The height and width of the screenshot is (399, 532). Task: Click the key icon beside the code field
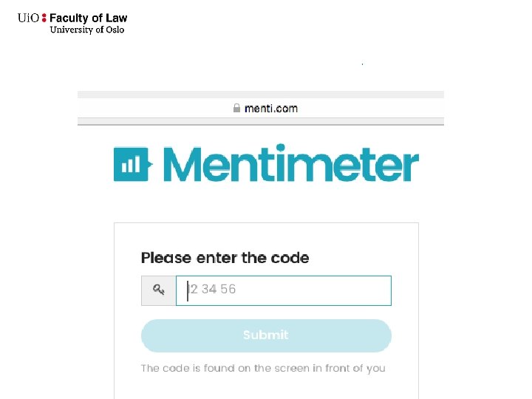click(158, 290)
